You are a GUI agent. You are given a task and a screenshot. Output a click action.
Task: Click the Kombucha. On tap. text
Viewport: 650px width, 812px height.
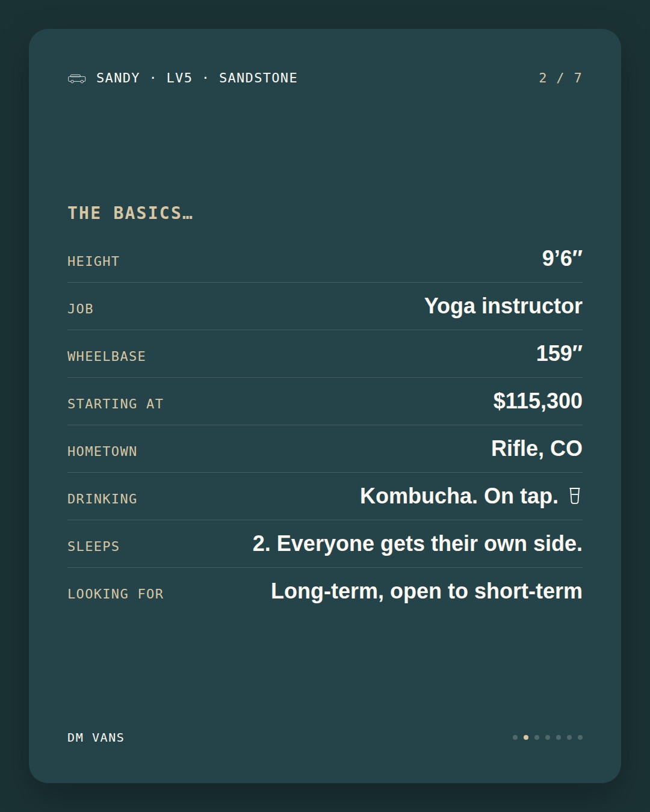pyautogui.click(x=459, y=496)
